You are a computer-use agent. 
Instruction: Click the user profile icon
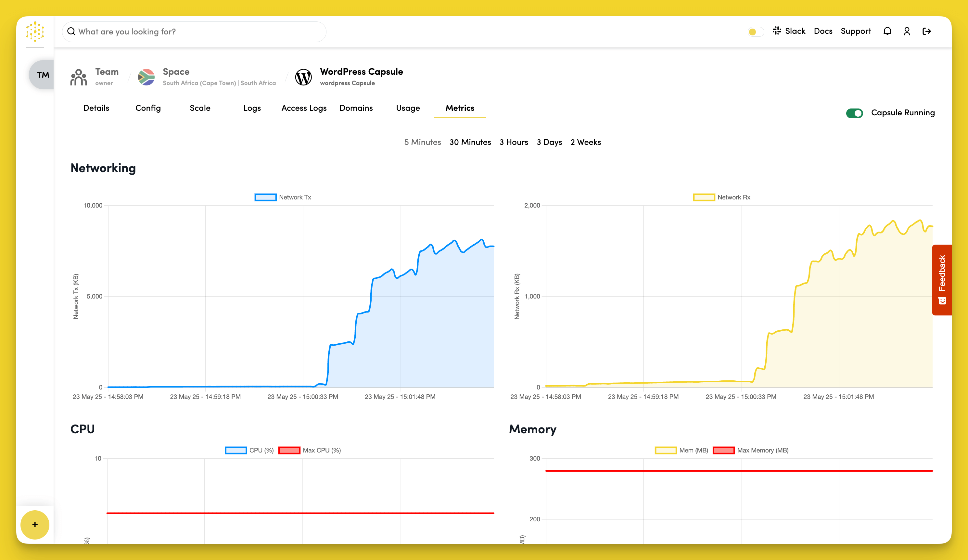coord(907,31)
